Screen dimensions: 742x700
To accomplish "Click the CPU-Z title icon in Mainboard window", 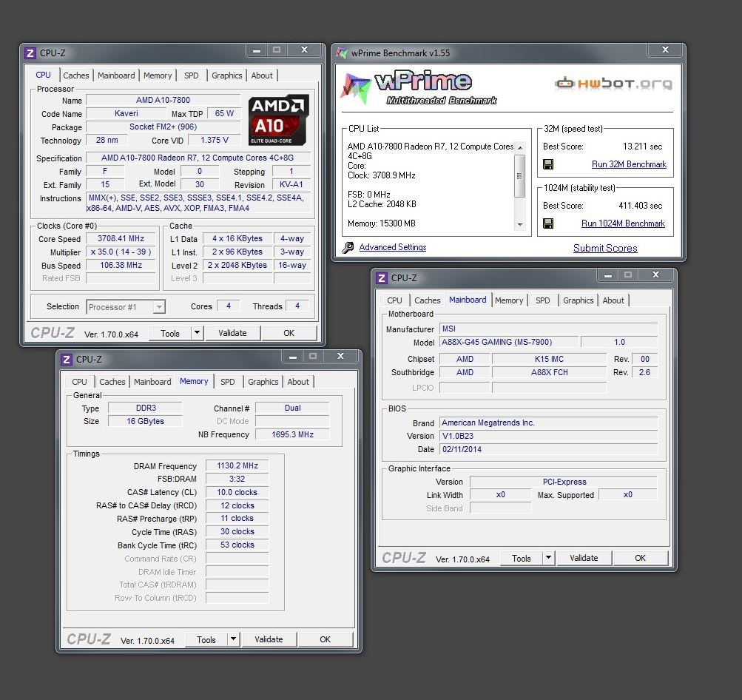I will 382,277.
